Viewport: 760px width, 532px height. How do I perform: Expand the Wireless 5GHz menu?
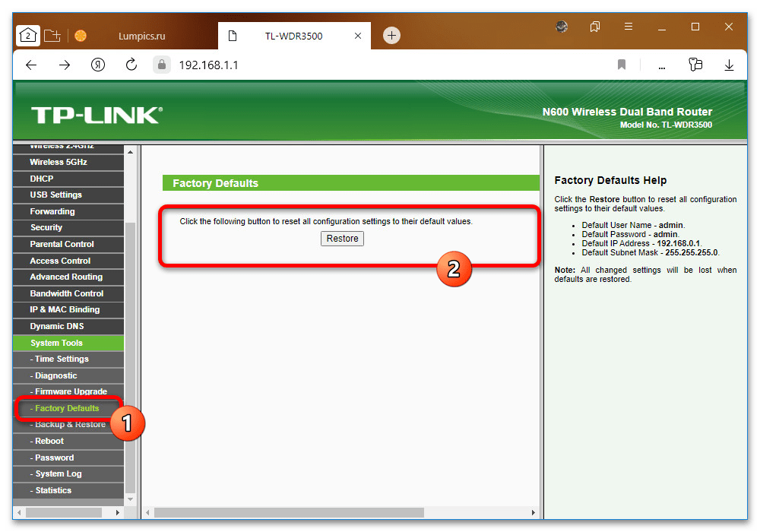(x=58, y=162)
